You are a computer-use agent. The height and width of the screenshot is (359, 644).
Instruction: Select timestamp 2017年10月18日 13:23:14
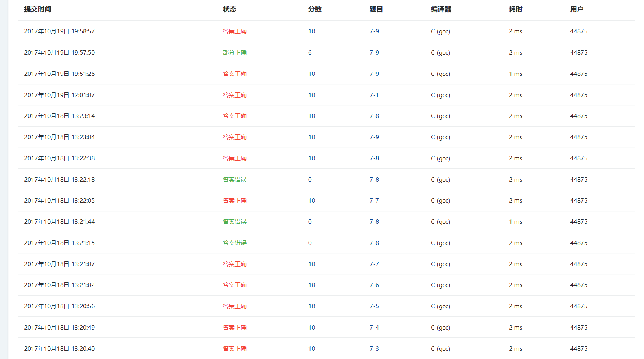click(59, 116)
